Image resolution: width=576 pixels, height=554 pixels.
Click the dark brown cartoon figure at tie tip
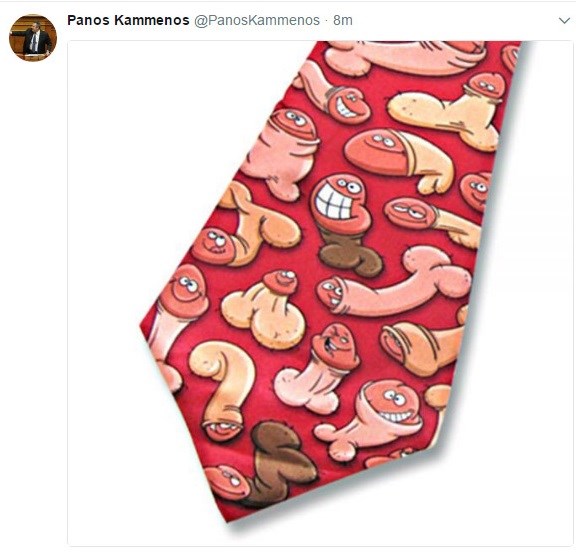point(281,463)
